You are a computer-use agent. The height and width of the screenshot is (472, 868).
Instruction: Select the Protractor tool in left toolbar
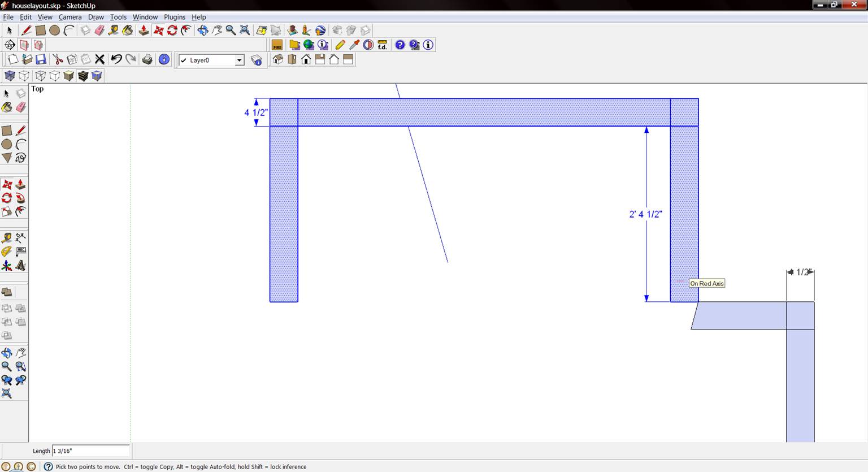point(7,252)
